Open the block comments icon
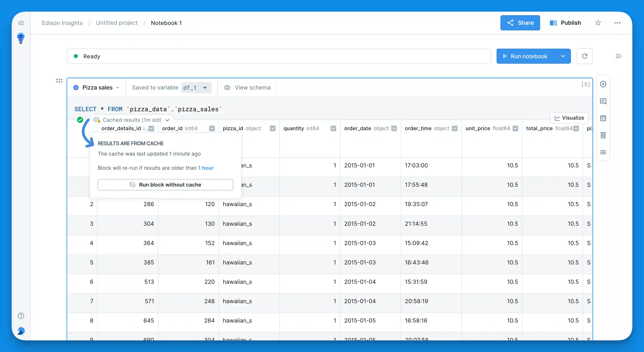The width and height of the screenshot is (644, 352). pyautogui.click(x=603, y=101)
